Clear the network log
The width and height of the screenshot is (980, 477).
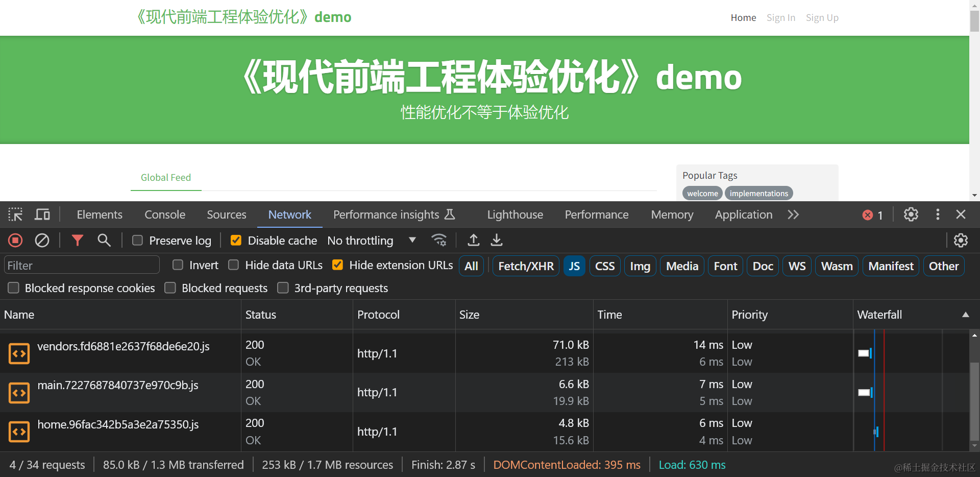point(42,240)
